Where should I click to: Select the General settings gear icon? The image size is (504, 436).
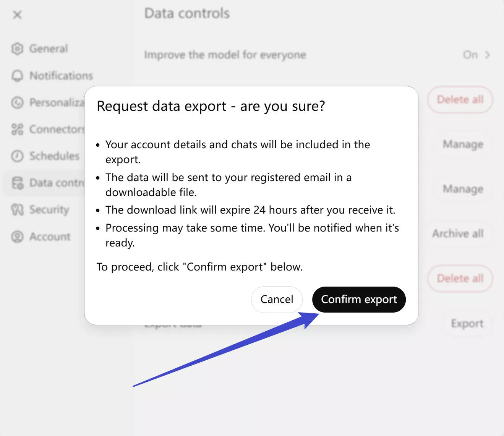click(17, 49)
